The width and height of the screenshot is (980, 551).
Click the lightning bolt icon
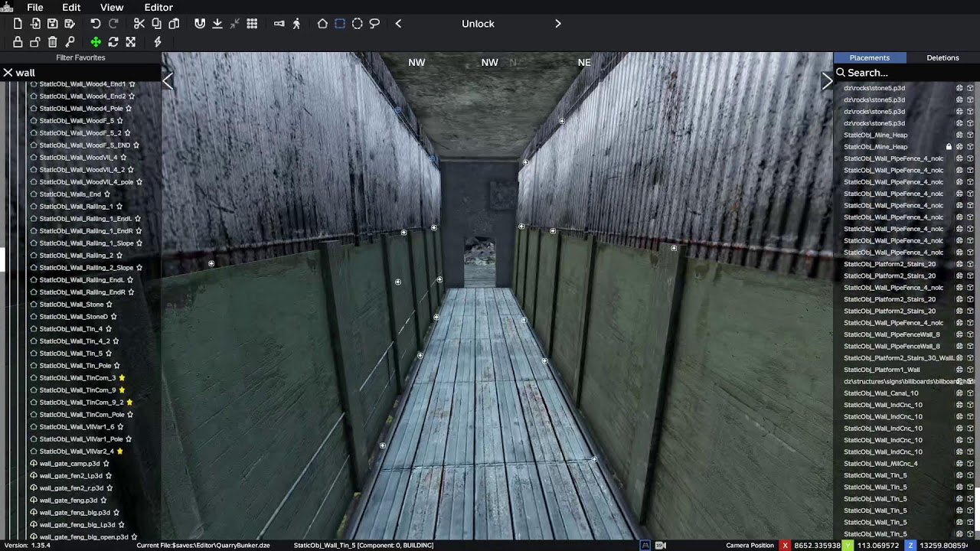(158, 42)
